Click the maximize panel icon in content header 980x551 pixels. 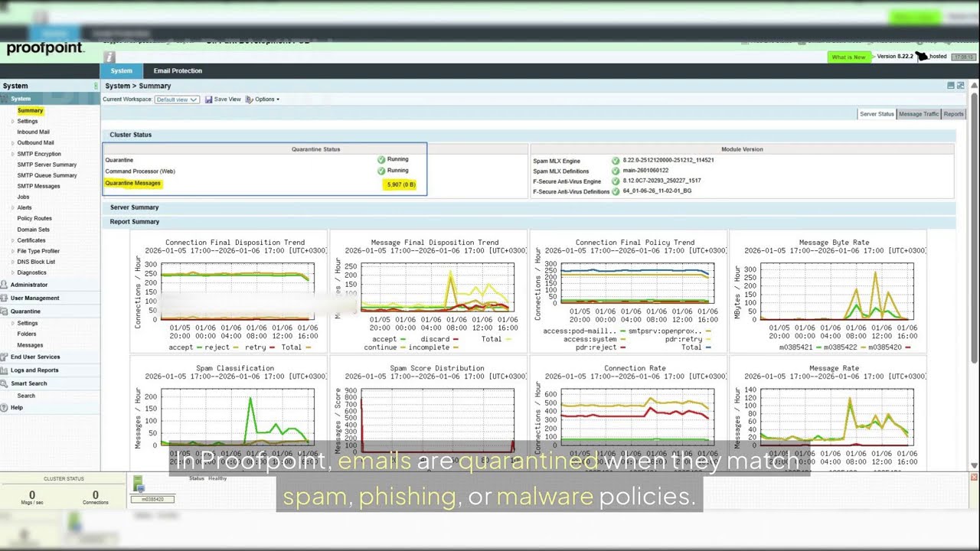click(960, 86)
